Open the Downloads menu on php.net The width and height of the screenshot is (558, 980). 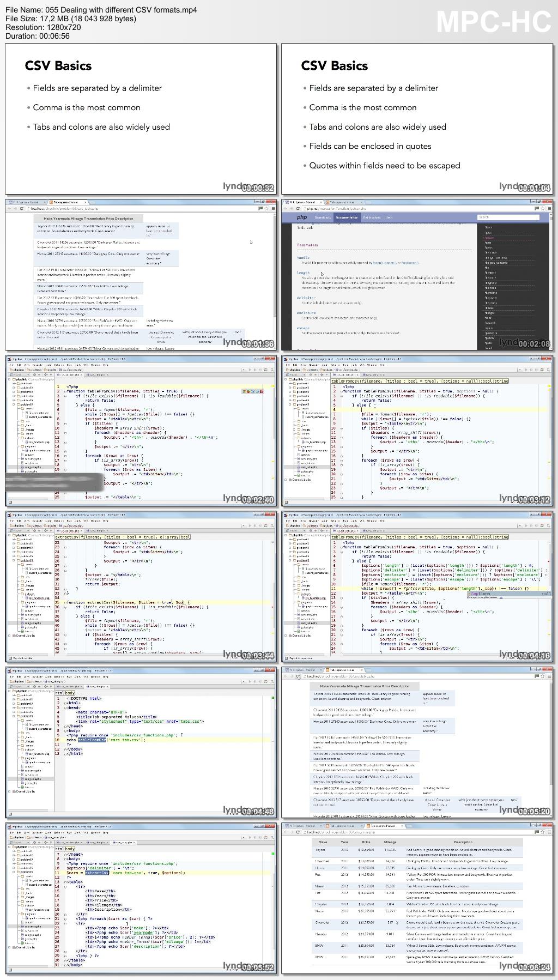coord(323,217)
